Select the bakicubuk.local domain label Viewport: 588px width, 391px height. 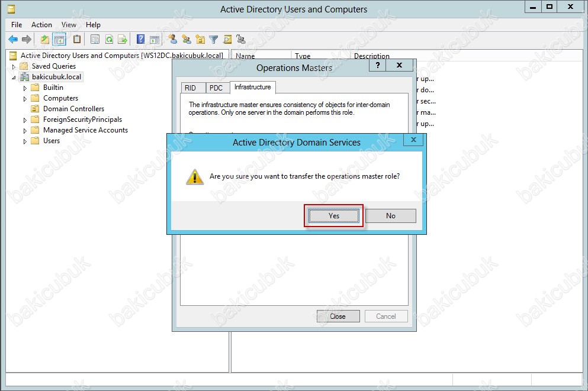pyautogui.click(x=57, y=77)
